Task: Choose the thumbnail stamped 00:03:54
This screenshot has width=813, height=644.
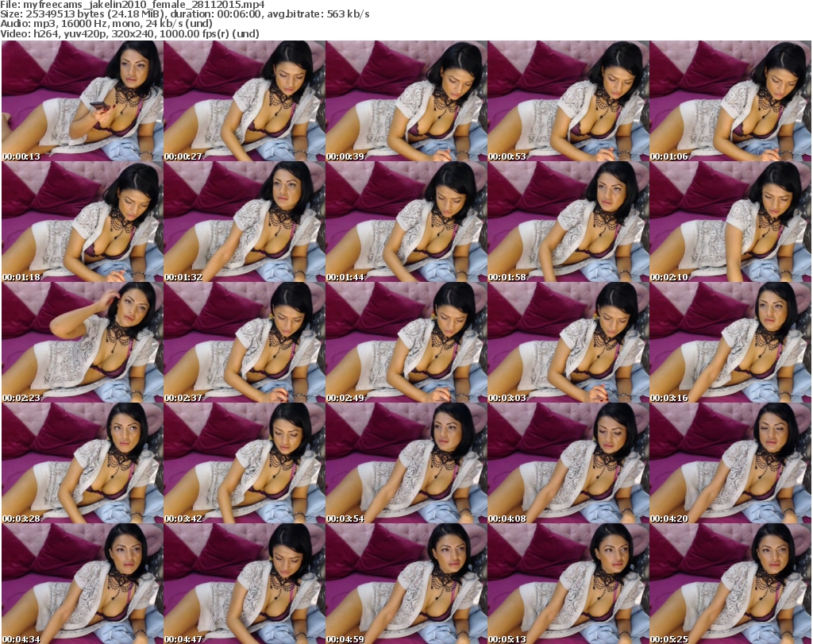Action: tap(406, 463)
